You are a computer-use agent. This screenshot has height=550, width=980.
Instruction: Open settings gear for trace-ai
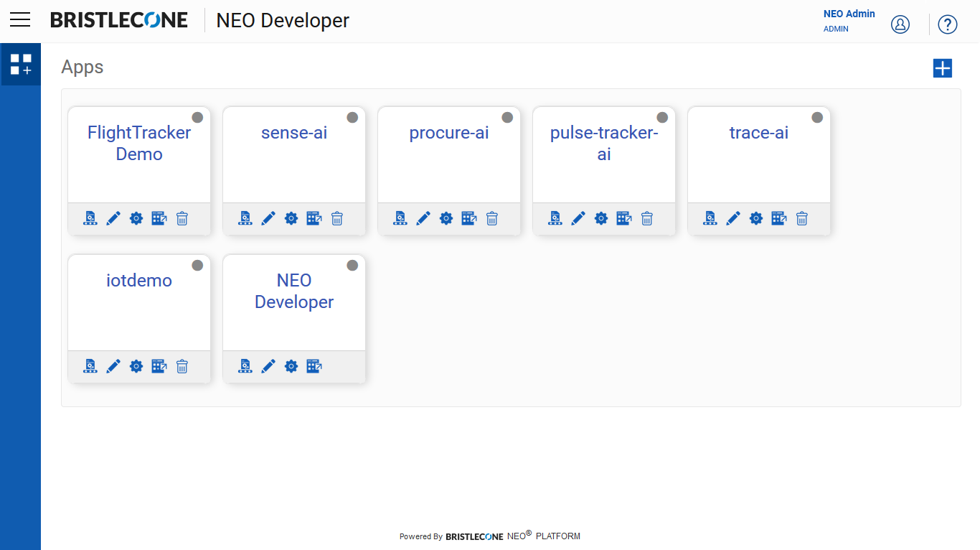[x=756, y=218]
